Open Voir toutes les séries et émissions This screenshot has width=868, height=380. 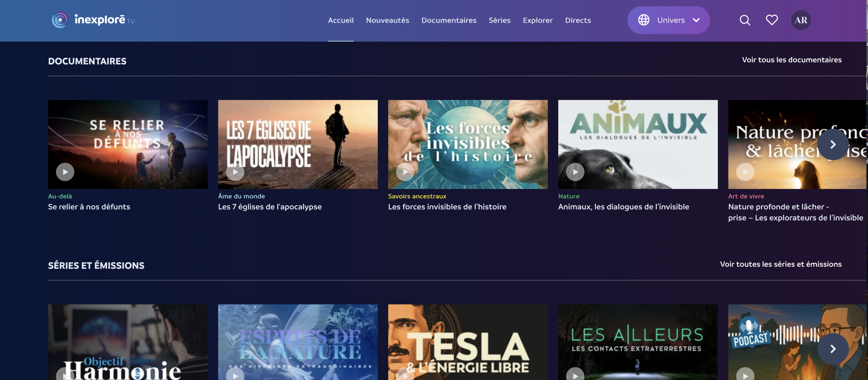781,264
